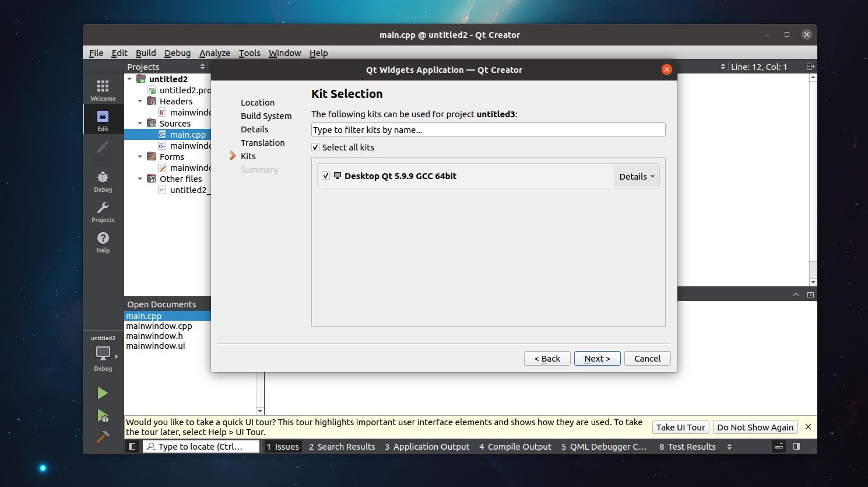
Task: Click the kit filter input field
Action: pos(488,129)
